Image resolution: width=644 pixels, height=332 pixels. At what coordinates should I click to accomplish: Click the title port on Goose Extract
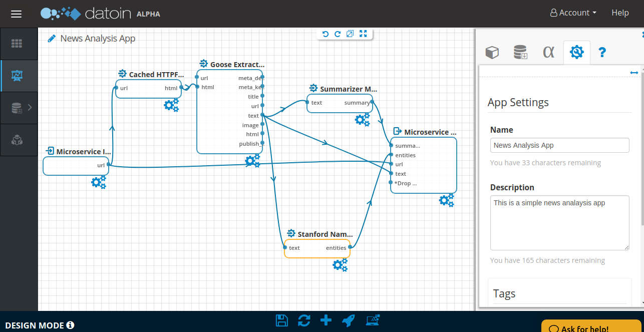pyautogui.click(x=262, y=97)
